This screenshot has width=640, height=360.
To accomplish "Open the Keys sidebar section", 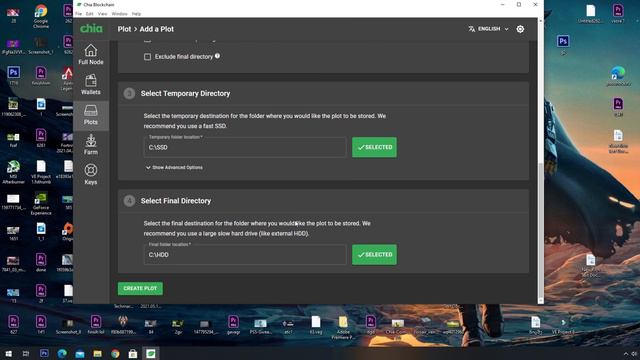I will click(91, 175).
